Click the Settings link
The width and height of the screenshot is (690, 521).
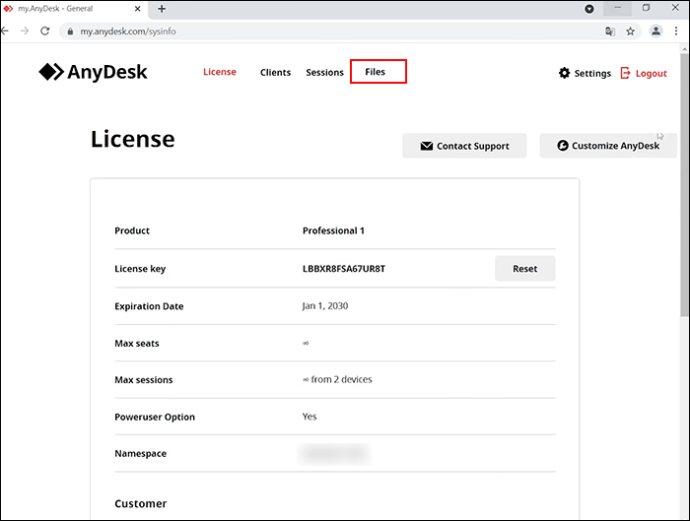click(592, 73)
